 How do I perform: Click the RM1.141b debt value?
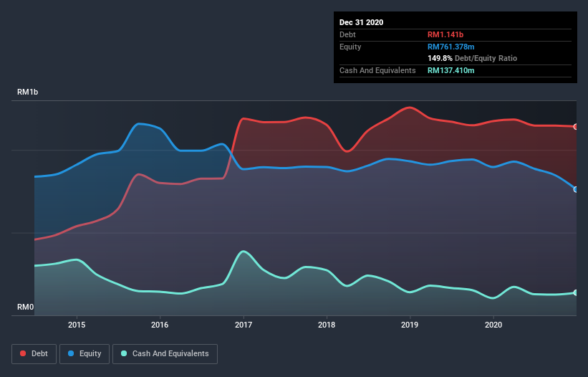coord(445,34)
